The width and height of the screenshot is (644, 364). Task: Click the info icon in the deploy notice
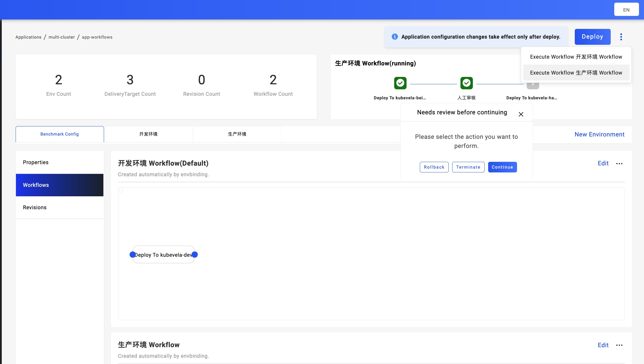[x=395, y=37]
